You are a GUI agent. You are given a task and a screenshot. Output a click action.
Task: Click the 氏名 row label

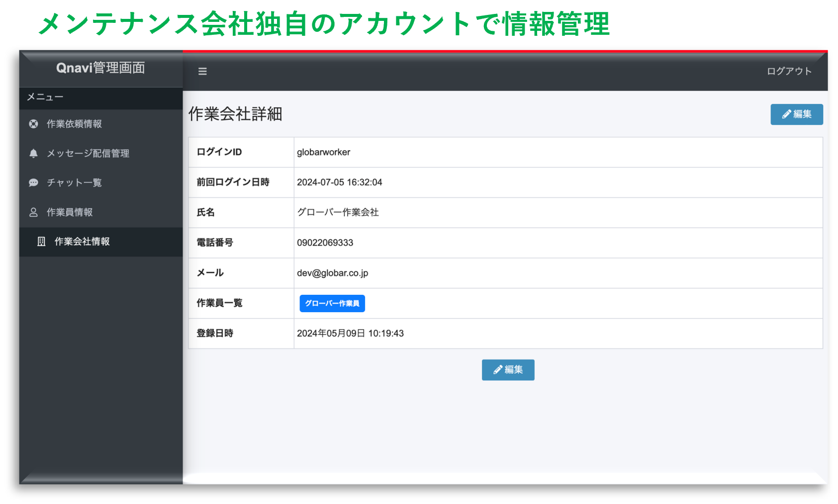[205, 212]
